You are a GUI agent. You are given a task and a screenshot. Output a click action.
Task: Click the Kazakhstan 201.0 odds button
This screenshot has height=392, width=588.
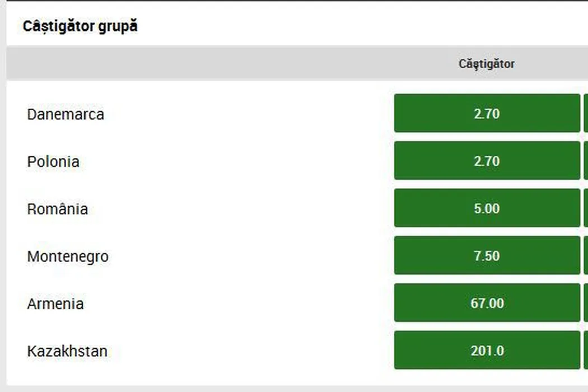pyautogui.click(x=487, y=351)
